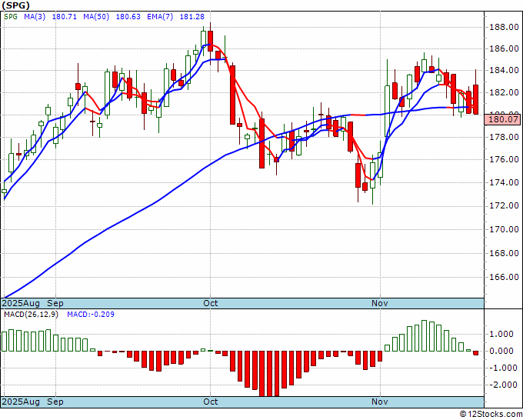Click the MACD:-0.209 value
523x420 pixels.
(x=91, y=315)
